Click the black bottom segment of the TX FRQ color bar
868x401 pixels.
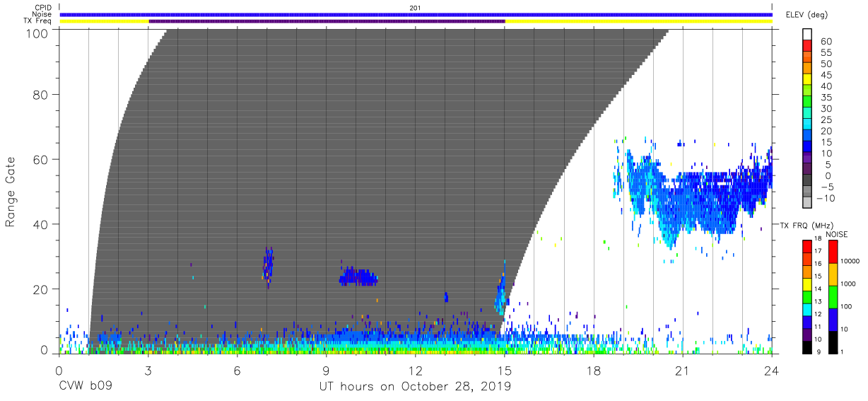pyautogui.click(x=807, y=346)
